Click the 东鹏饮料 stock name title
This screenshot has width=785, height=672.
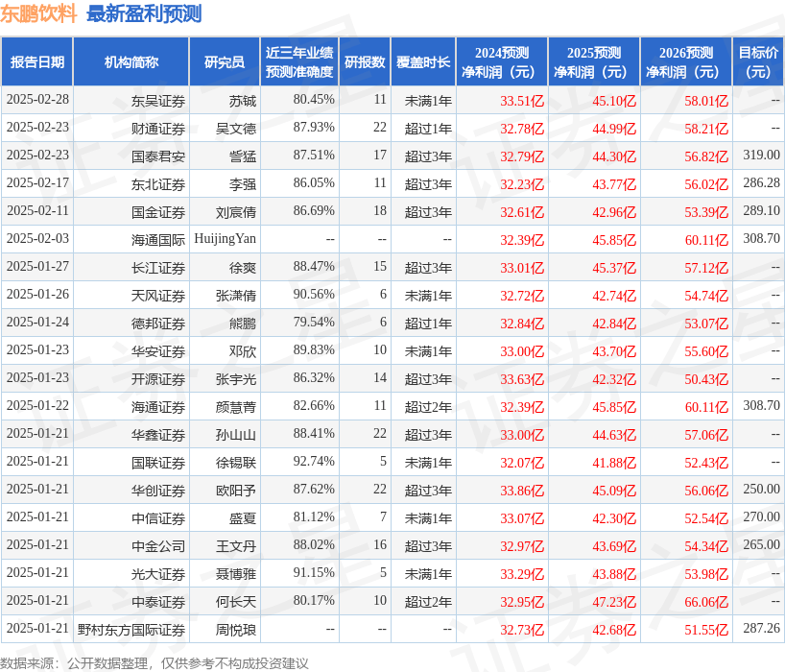(36, 14)
